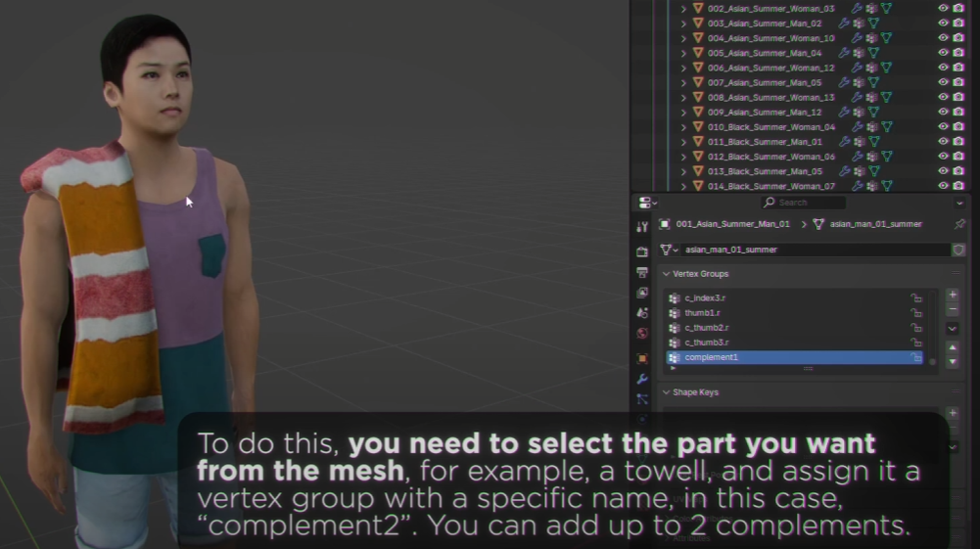This screenshot has width=980, height=549.
Task: Add new vertex group with plus button
Action: (x=953, y=295)
